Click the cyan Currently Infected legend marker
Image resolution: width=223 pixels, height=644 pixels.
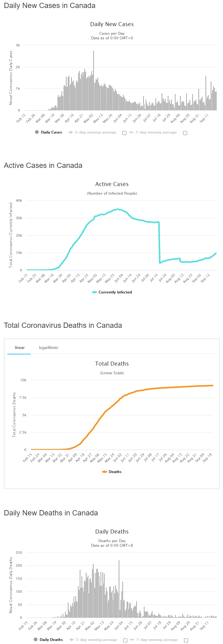[x=94, y=292]
